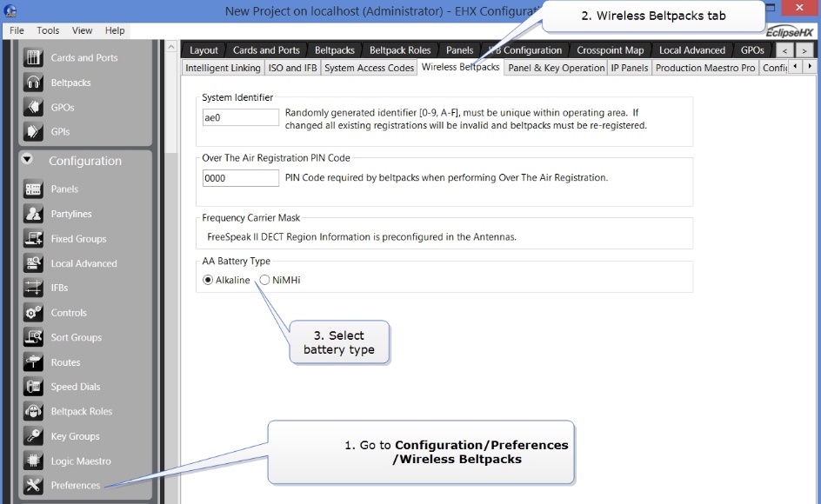Switch to the Beltpack Roles top tab
Image resolution: width=821 pixels, height=504 pixels.
400,50
